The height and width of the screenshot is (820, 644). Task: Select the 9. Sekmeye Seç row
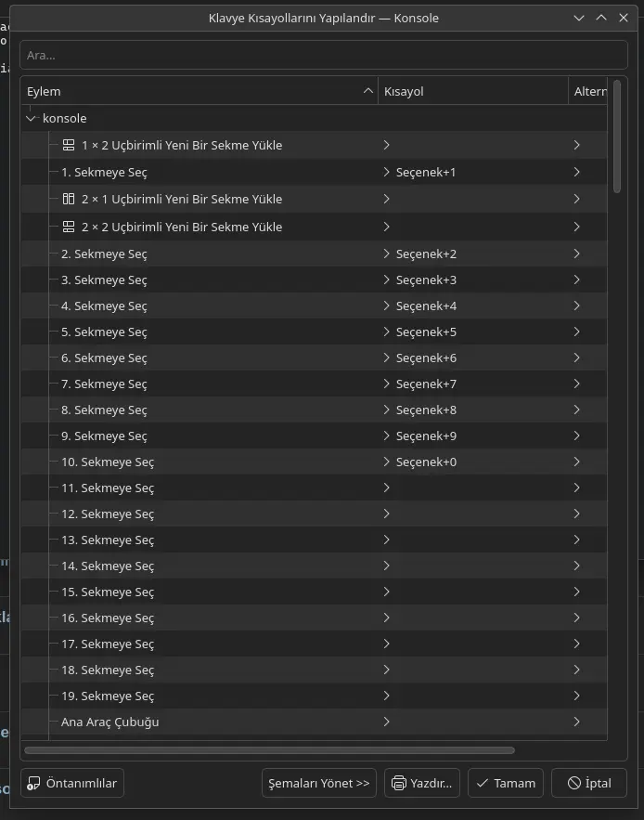coord(315,436)
